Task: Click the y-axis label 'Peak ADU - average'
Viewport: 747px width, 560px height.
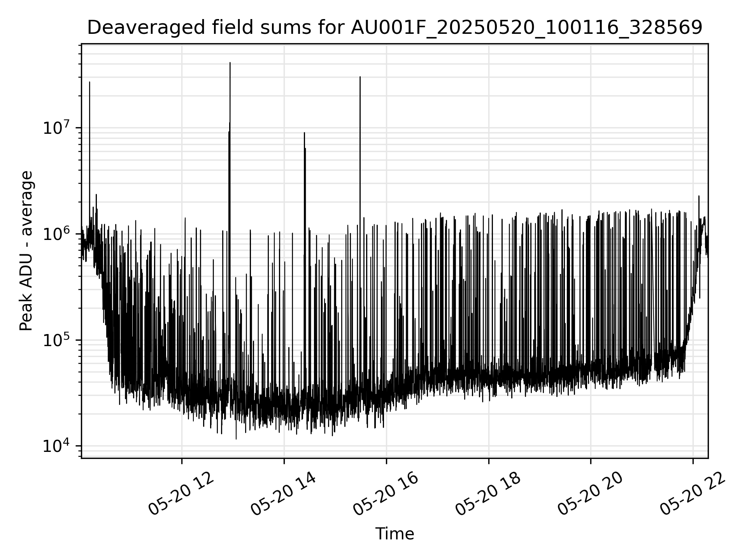Action: tap(26, 251)
